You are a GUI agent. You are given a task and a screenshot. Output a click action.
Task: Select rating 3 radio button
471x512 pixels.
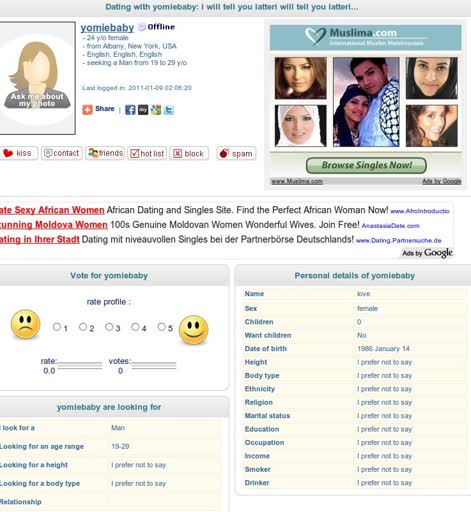[x=109, y=327]
